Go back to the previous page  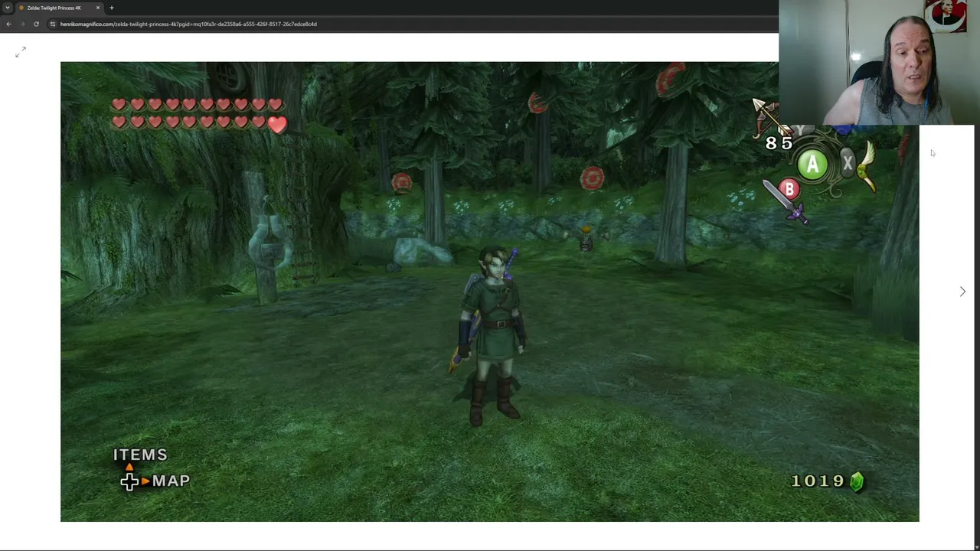point(8,24)
